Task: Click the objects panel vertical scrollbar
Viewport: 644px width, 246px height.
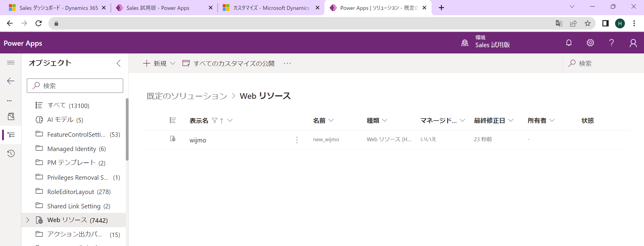Action: tap(127, 130)
